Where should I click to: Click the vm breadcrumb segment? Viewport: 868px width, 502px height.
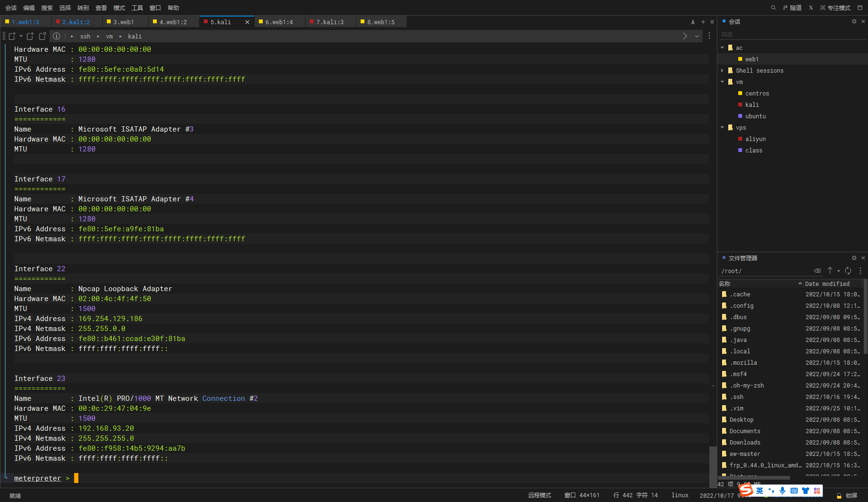coord(109,36)
